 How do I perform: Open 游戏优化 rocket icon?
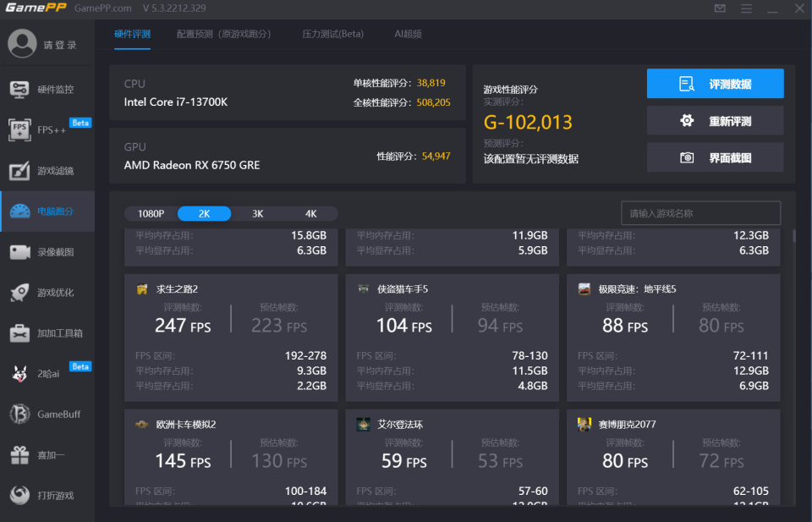19,293
